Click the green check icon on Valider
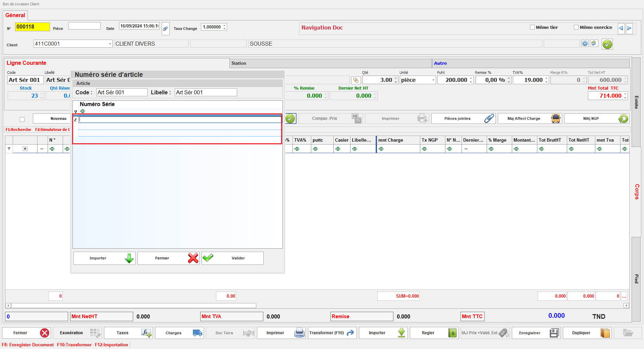Image resolution: width=644 pixels, height=349 pixels. (x=208, y=258)
